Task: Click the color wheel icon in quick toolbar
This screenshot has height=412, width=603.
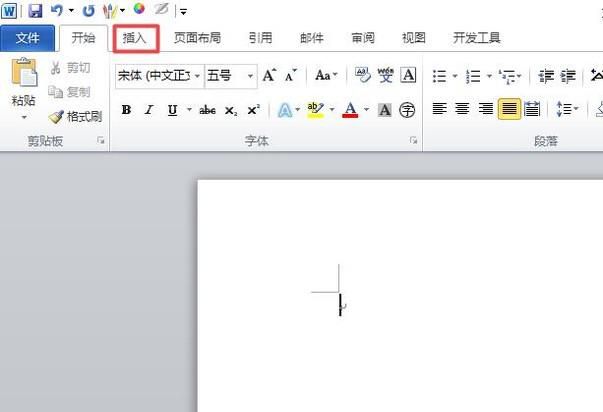Action: pyautogui.click(x=139, y=9)
